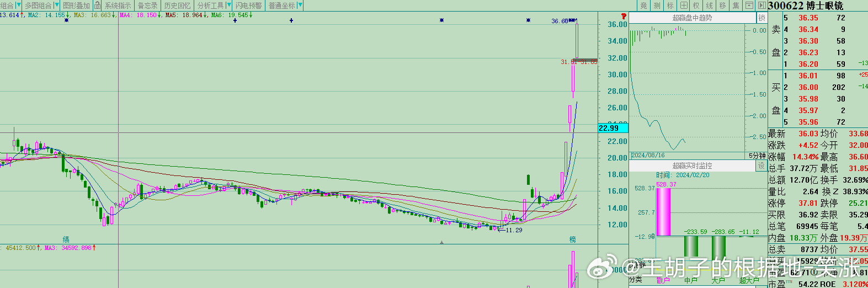Click the 涨幅 value 14.34%

[805, 157]
